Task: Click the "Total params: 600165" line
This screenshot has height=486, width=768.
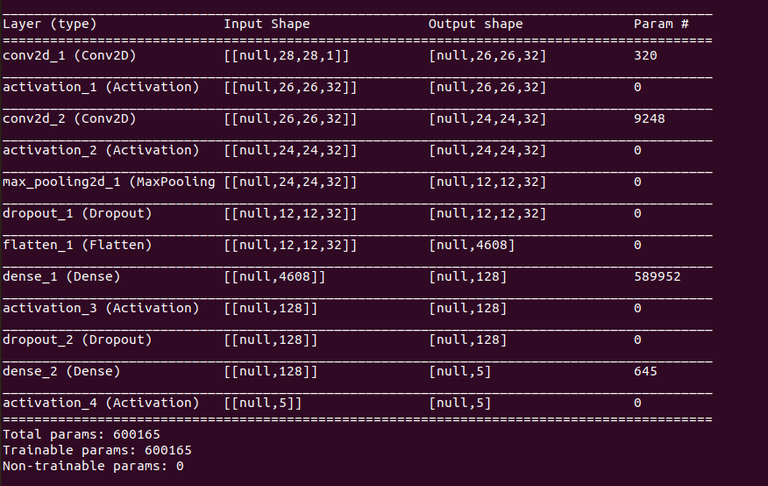Action: [x=82, y=434]
